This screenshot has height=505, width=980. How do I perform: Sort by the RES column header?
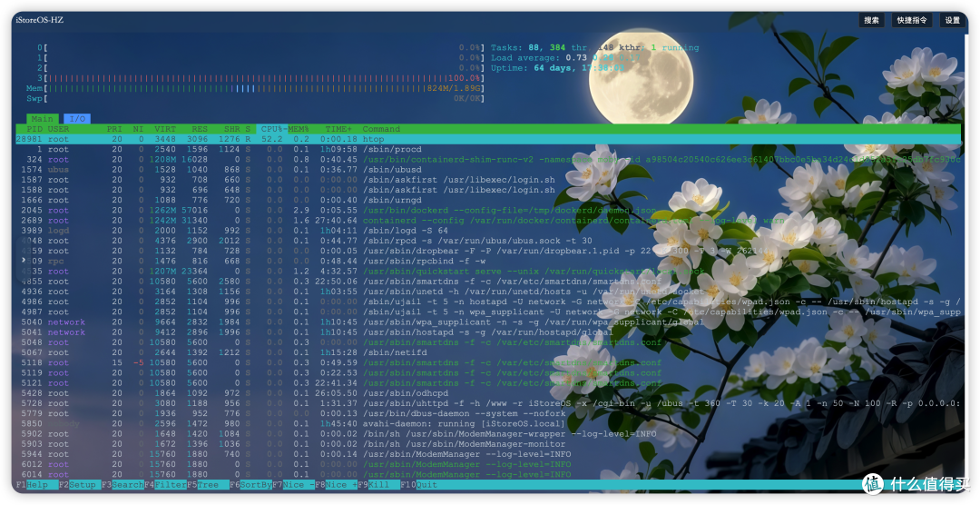[x=200, y=129]
